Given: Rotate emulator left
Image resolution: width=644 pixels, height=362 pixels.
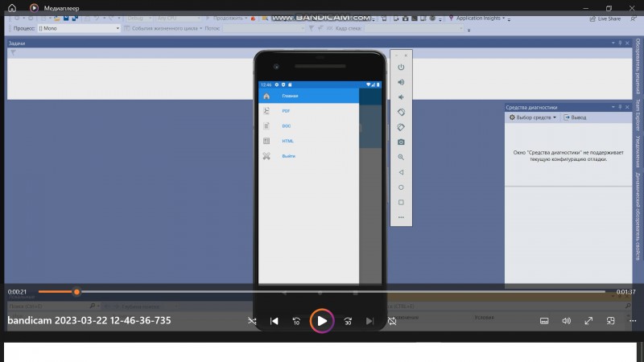Looking at the screenshot, I should coord(401,112).
